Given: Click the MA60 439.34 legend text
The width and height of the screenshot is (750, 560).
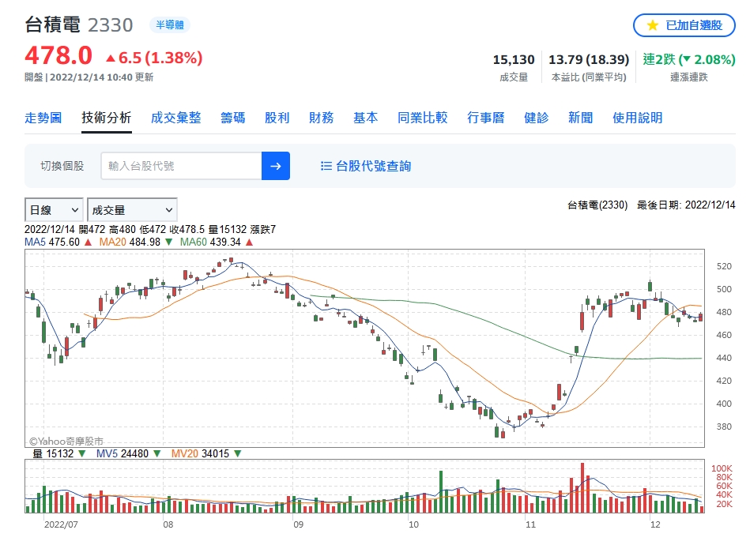Looking at the screenshot, I should [210, 242].
